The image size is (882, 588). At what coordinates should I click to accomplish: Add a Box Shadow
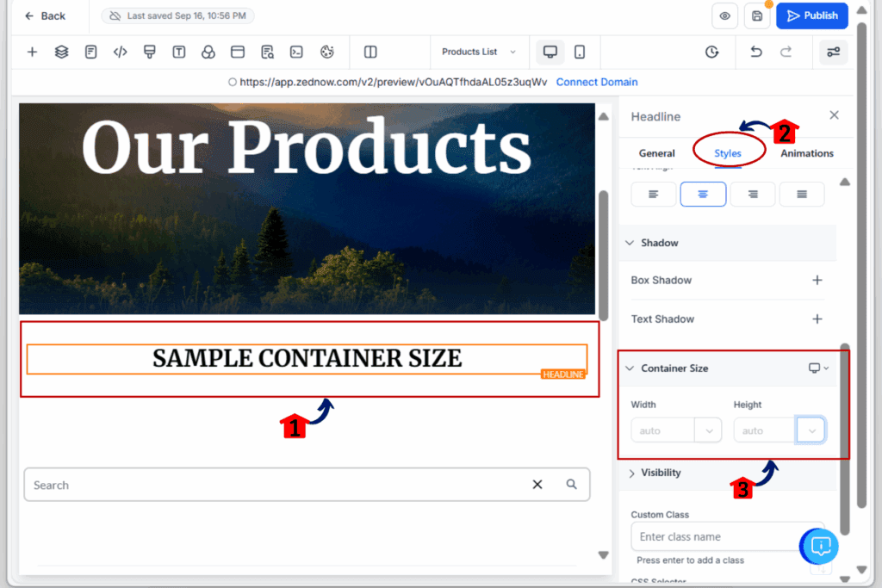(x=817, y=280)
